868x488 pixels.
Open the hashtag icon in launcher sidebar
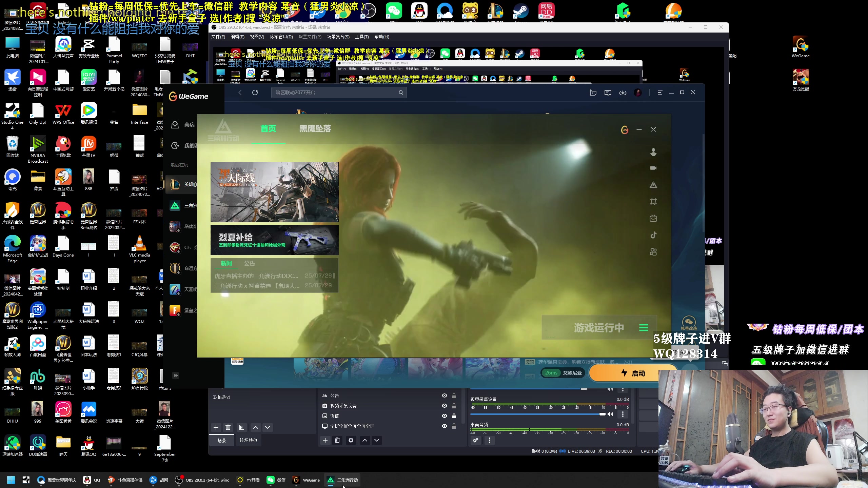(x=653, y=202)
